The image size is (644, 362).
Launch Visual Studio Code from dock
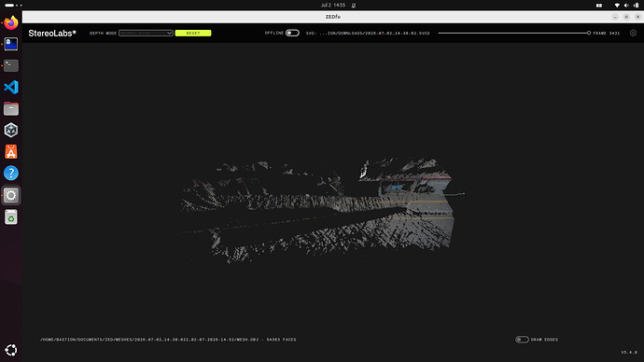[x=11, y=87]
